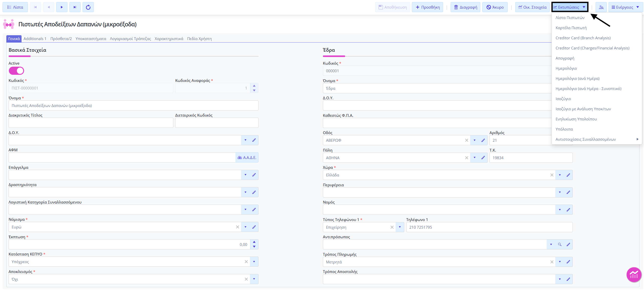Click the Λίστα button
The image size is (644, 291).
point(15,7)
